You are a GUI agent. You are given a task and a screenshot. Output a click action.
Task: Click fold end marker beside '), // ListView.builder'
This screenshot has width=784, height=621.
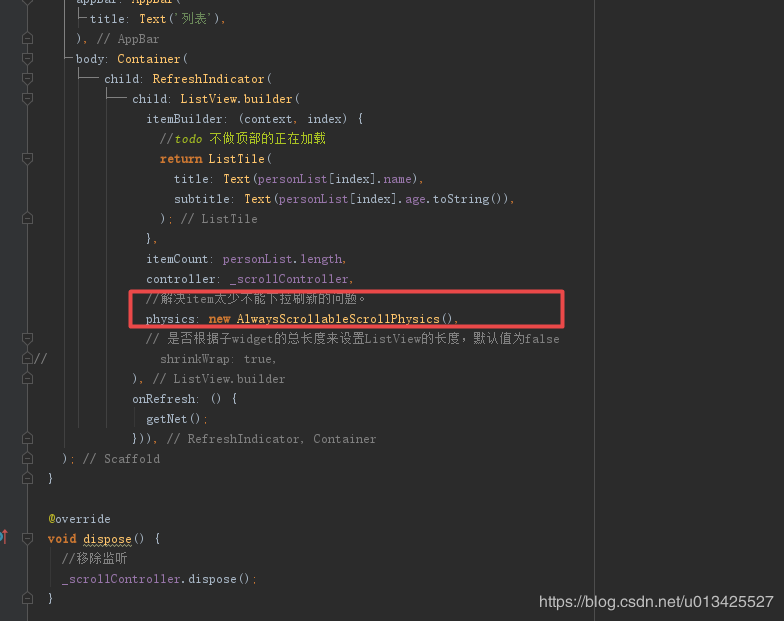tap(28, 379)
